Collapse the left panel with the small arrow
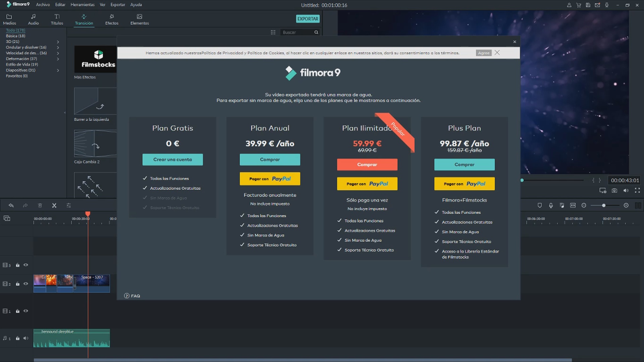The height and width of the screenshot is (362, 644). click(65, 113)
